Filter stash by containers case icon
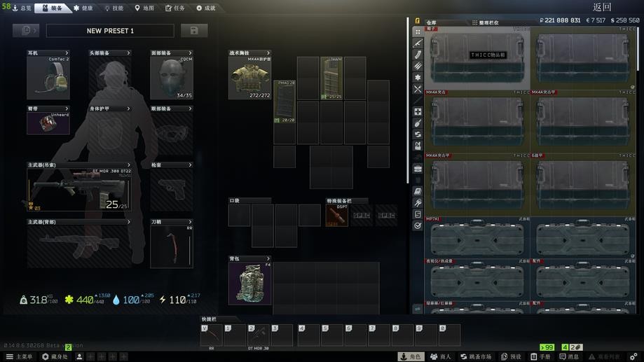The height and width of the screenshot is (362, 644). tap(418, 169)
